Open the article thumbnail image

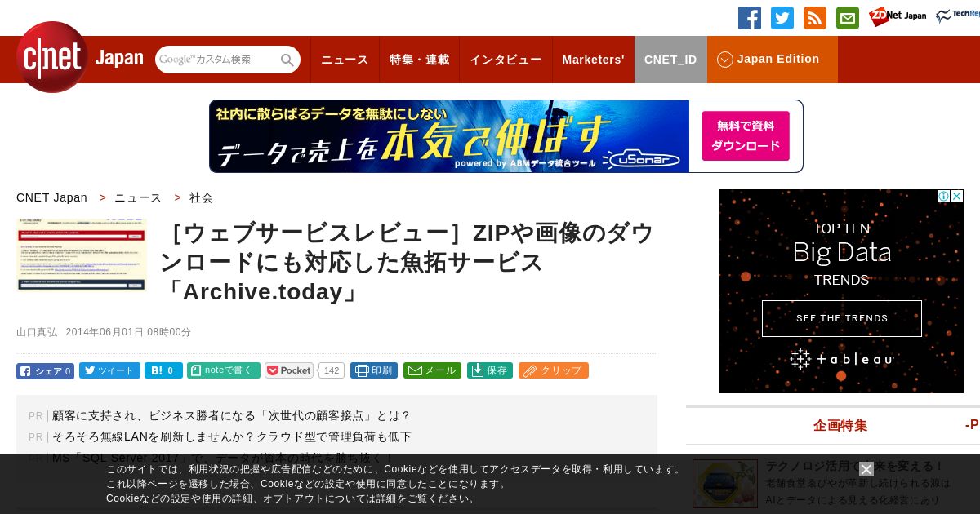click(x=82, y=254)
